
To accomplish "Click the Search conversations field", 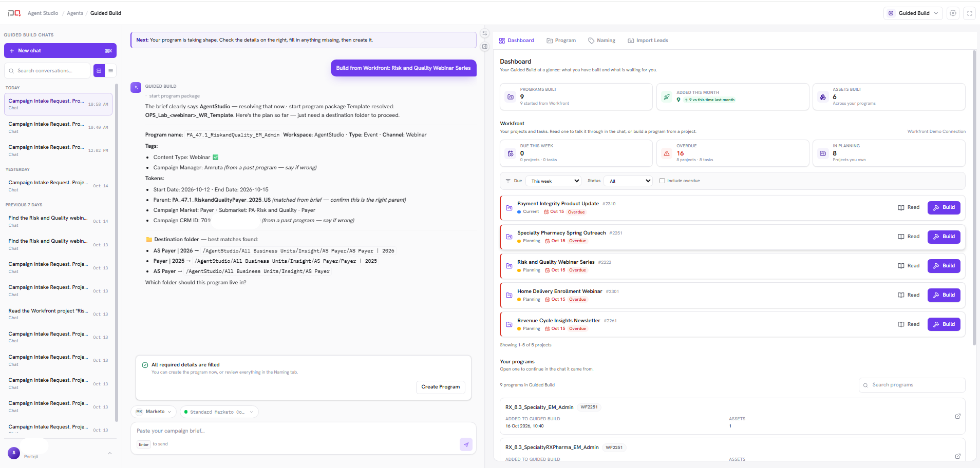I will (x=47, y=71).
